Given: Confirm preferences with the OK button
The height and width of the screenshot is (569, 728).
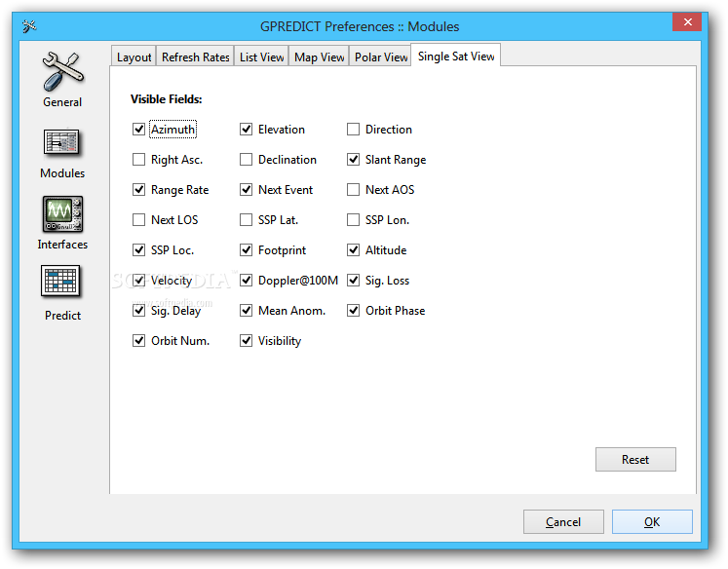Looking at the screenshot, I should (x=652, y=521).
